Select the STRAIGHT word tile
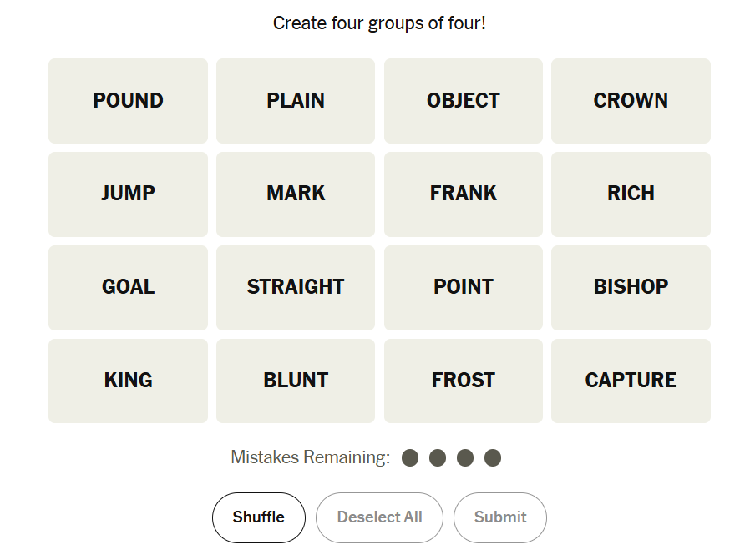 tap(296, 287)
